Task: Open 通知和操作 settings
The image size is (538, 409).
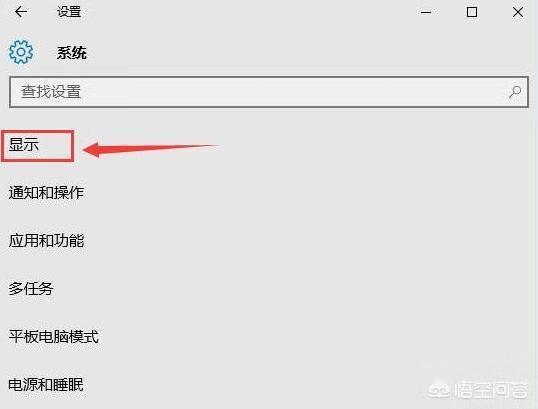Action: (46, 192)
